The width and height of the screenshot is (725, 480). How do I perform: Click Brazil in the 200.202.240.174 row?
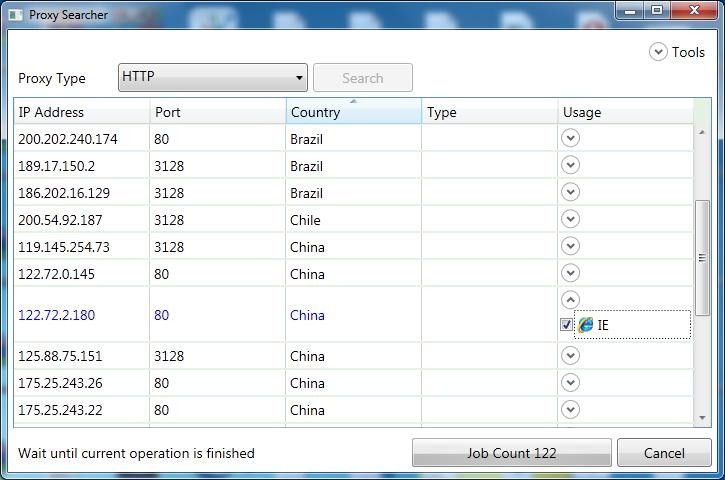[306, 139]
